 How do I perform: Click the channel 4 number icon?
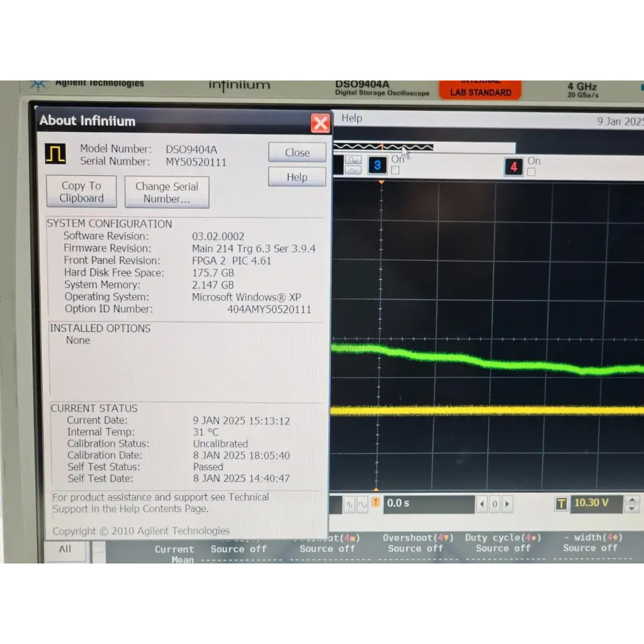pos(513,167)
